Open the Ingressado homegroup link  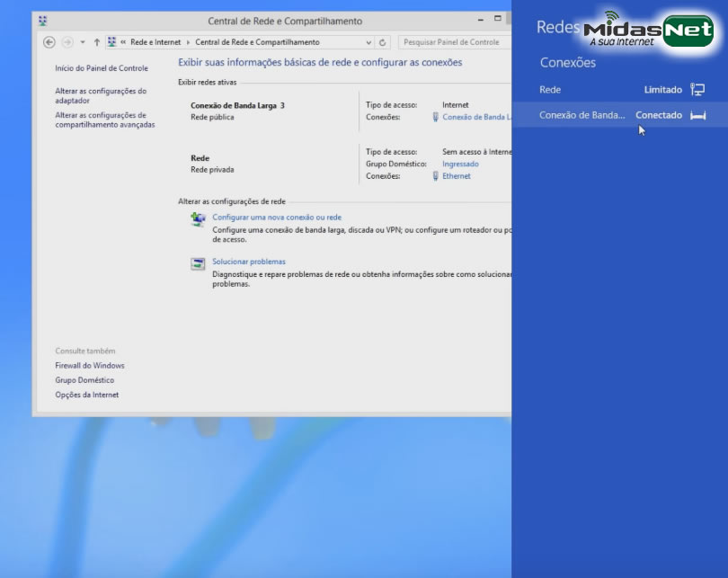click(460, 165)
